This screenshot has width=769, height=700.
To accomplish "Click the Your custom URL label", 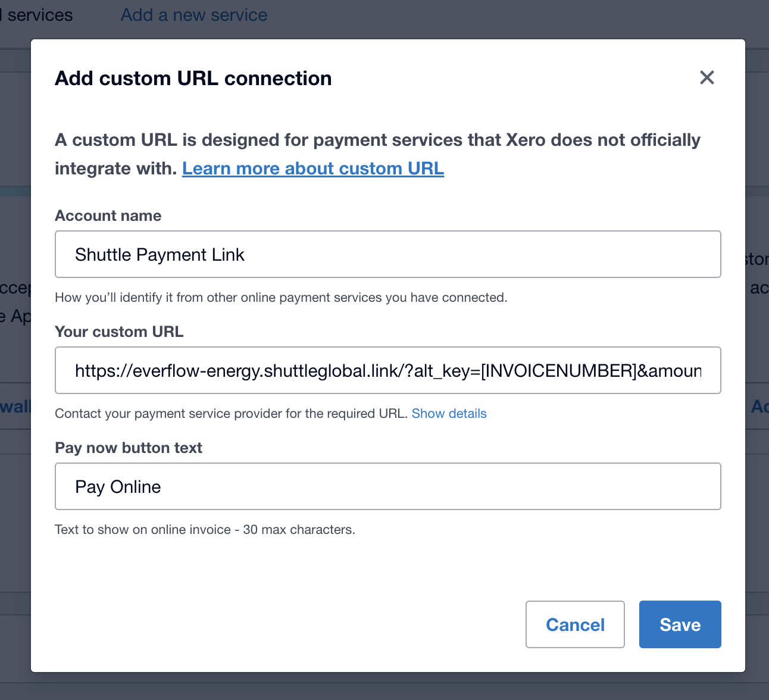I will point(119,332).
